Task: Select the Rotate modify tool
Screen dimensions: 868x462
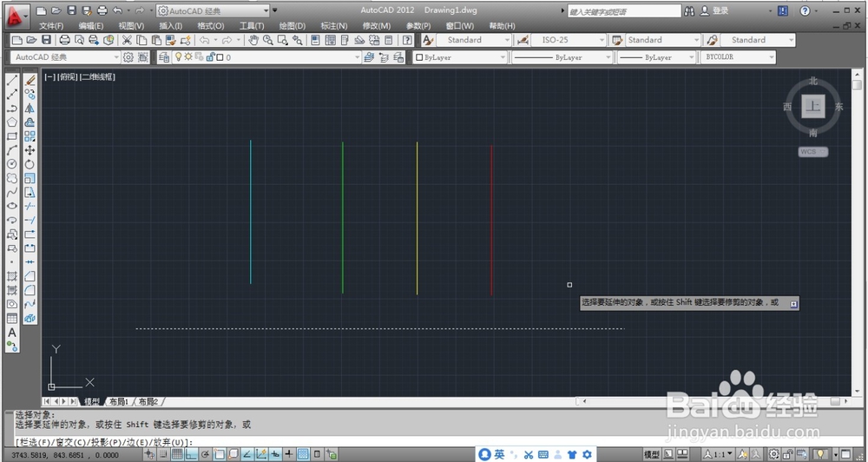Action: tap(30, 164)
